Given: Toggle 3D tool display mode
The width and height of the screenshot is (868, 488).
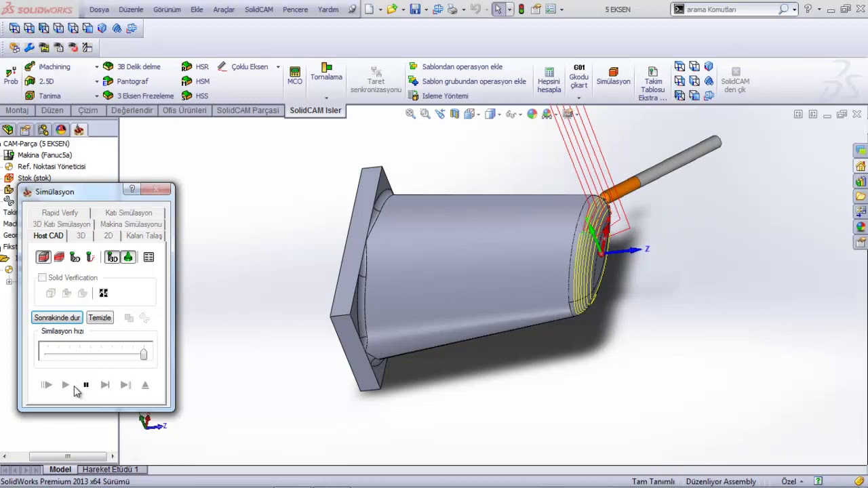Looking at the screenshot, I should pos(112,257).
